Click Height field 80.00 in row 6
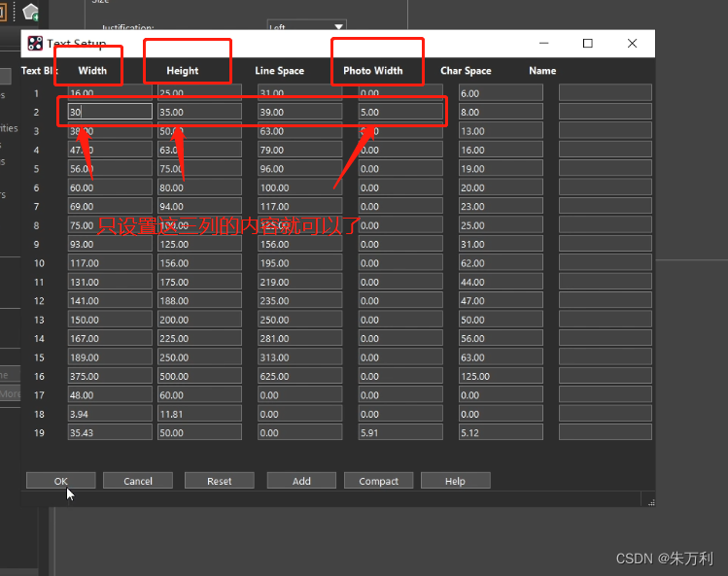728x576 pixels. pos(199,187)
